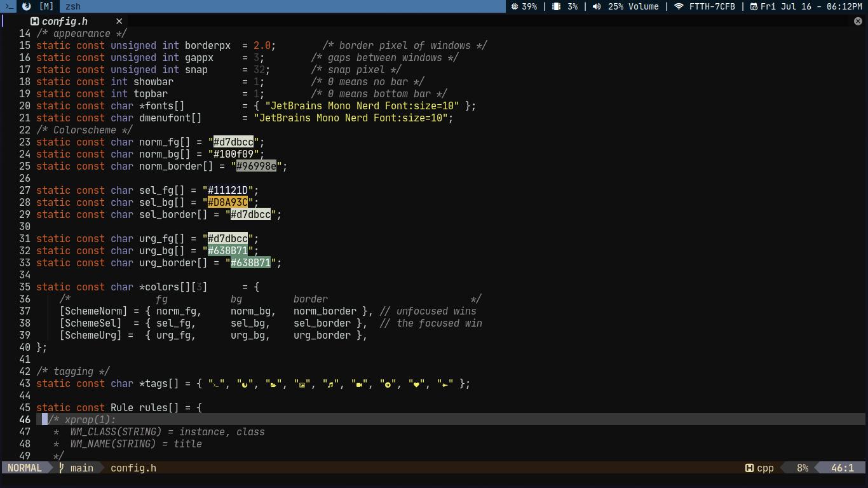Click the '0 means bottom bar' comment

(x=379, y=94)
